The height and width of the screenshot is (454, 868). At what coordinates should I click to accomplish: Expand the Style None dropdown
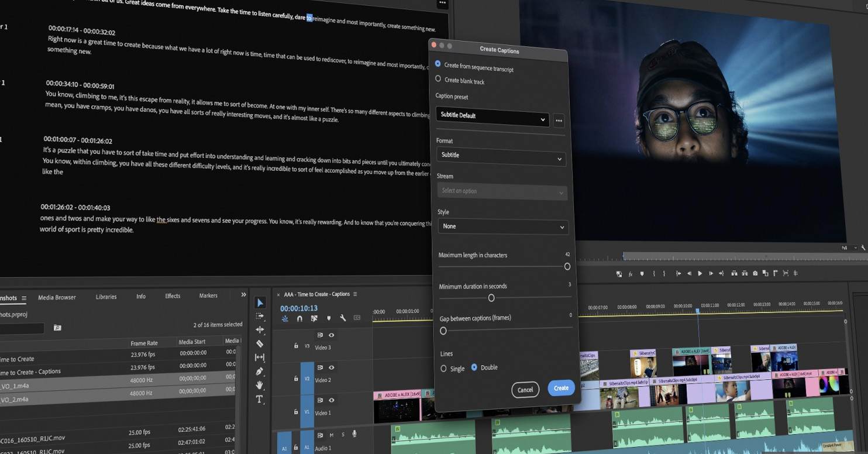click(503, 226)
